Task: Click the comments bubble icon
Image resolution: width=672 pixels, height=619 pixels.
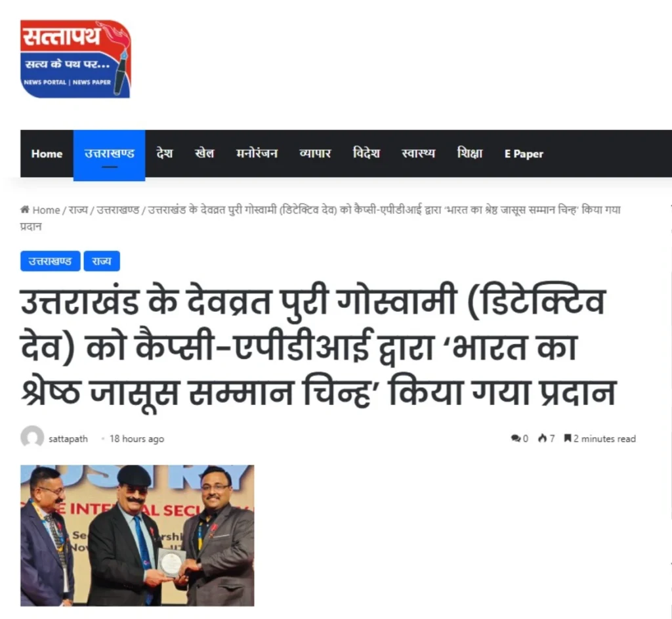Action: coord(516,438)
